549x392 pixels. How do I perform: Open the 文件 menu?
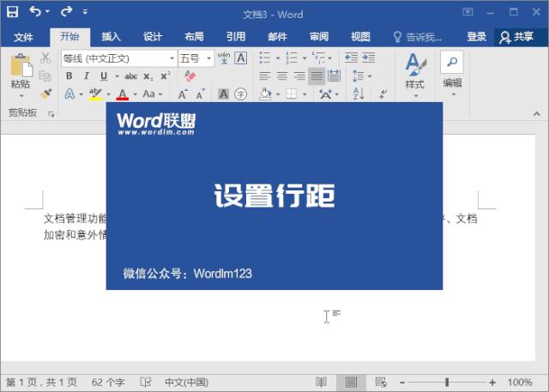[x=23, y=37]
